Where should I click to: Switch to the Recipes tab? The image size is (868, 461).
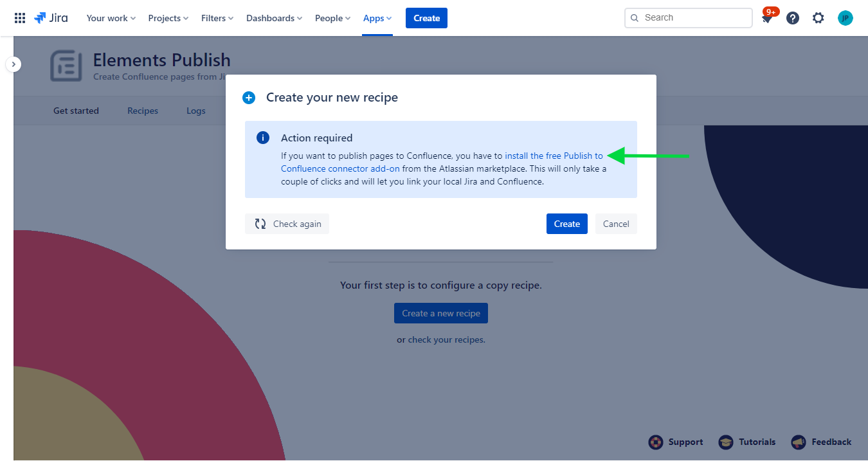(x=143, y=111)
